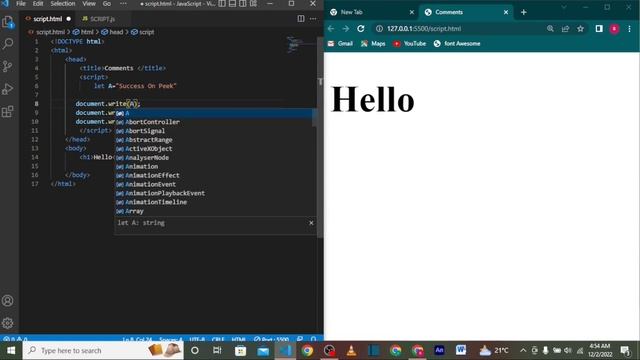Choose AnalyserNode from the suggestion list
Viewport: 640px width, 360px height.
pos(213,158)
